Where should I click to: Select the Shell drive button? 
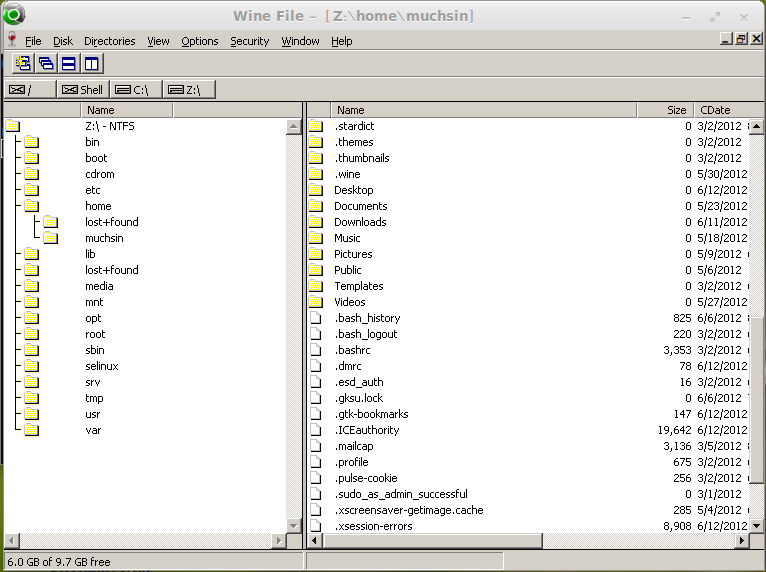83,89
